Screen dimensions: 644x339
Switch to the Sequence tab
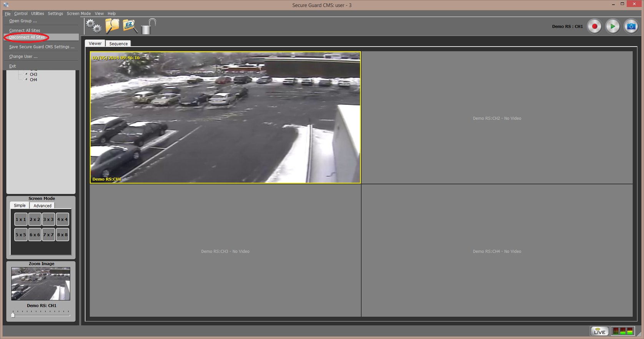(118, 44)
